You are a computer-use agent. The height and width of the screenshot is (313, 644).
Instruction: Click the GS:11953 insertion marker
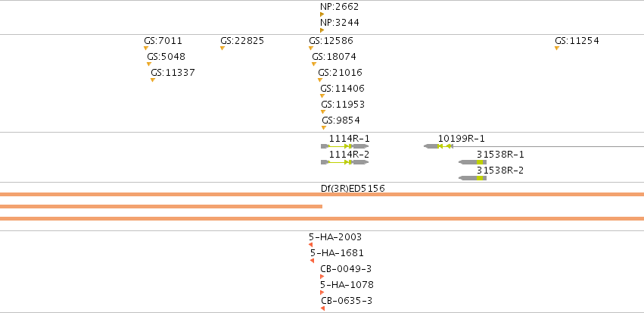coord(323,112)
